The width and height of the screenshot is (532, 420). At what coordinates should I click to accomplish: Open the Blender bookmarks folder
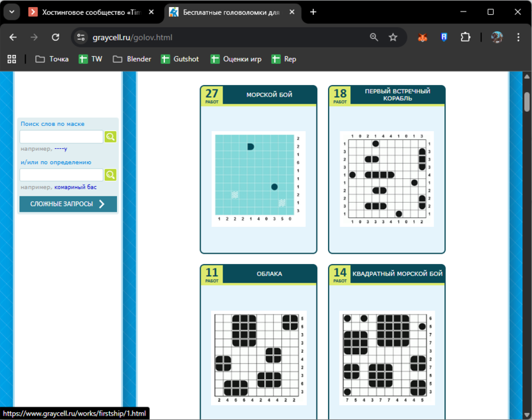click(132, 59)
